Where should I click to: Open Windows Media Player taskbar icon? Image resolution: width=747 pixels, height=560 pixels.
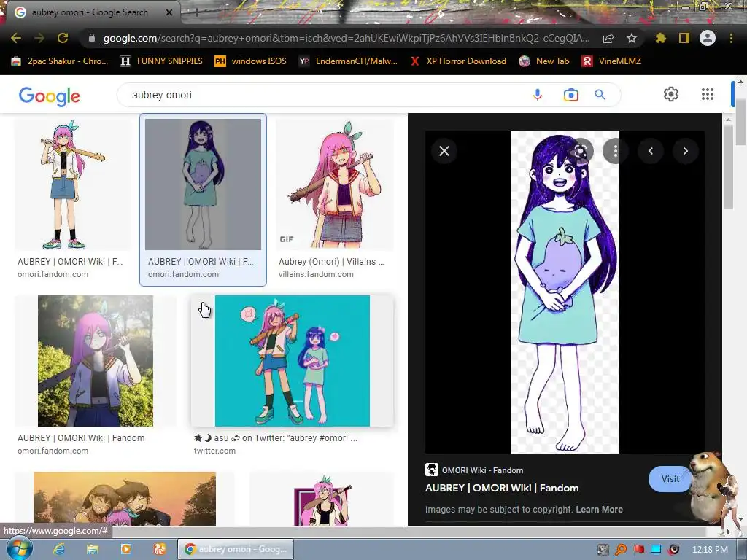tap(125, 549)
